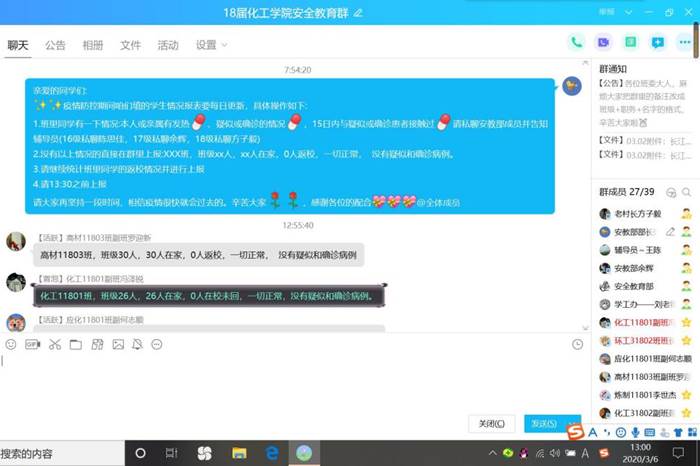This screenshot has width=700, height=466.
Task: Expand the 设置 dropdown
Action: [211, 45]
